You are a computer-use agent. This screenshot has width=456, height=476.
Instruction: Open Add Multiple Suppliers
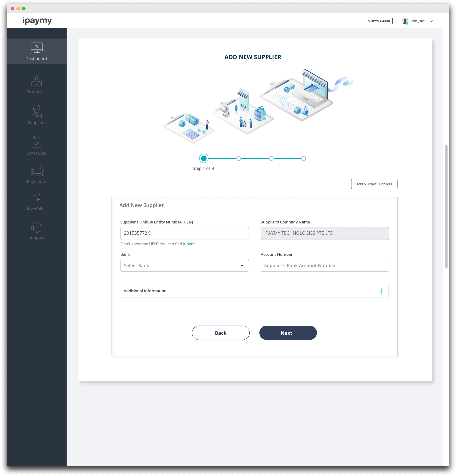[x=374, y=184]
